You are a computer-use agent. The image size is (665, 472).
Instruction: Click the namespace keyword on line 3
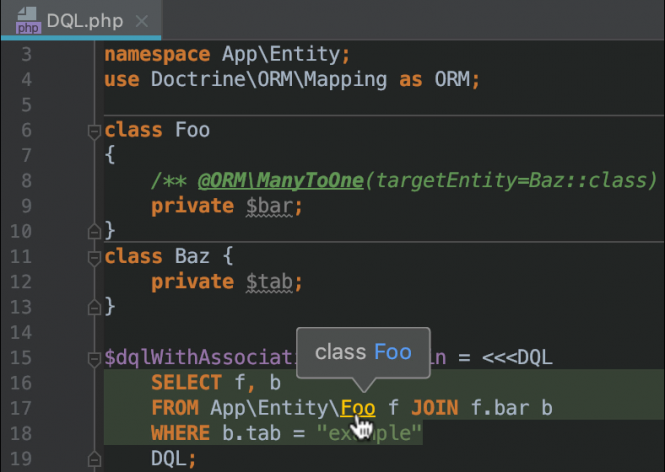pos(157,55)
